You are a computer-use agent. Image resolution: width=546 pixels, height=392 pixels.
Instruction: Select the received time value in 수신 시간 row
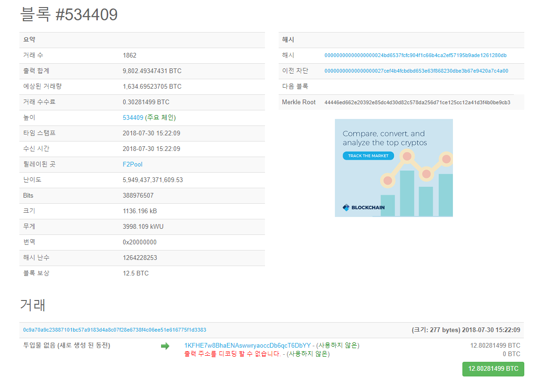[x=152, y=149]
